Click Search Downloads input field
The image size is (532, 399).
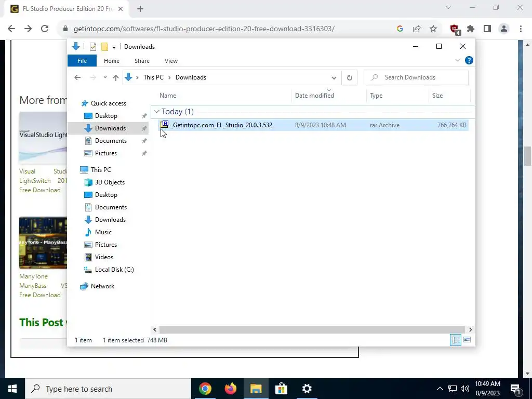click(416, 78)
